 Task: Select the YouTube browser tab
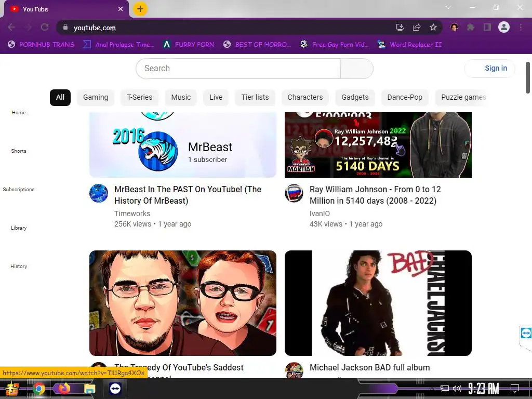pos(66,9)
